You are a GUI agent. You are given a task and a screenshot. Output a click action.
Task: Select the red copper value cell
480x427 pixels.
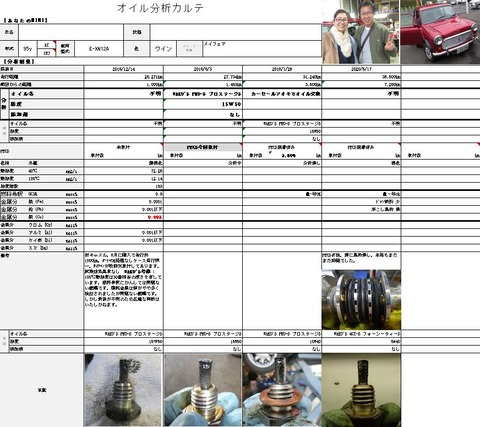click(x=124, y=217)
